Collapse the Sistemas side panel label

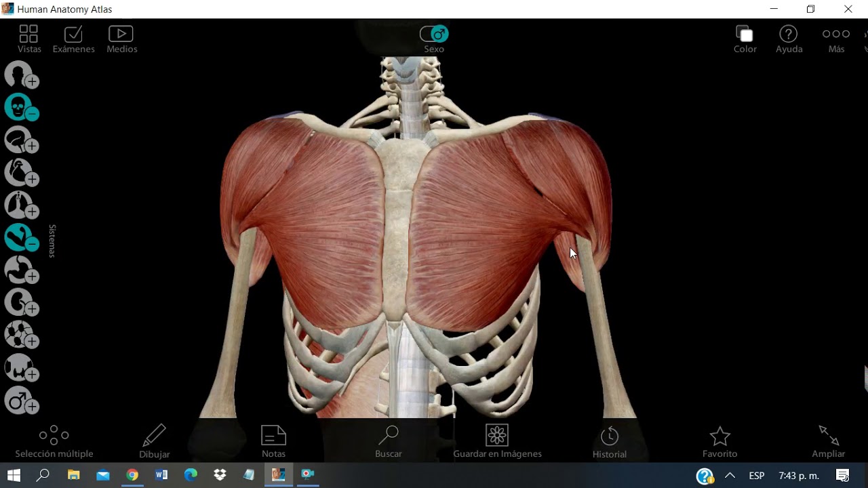coord(52,241)
